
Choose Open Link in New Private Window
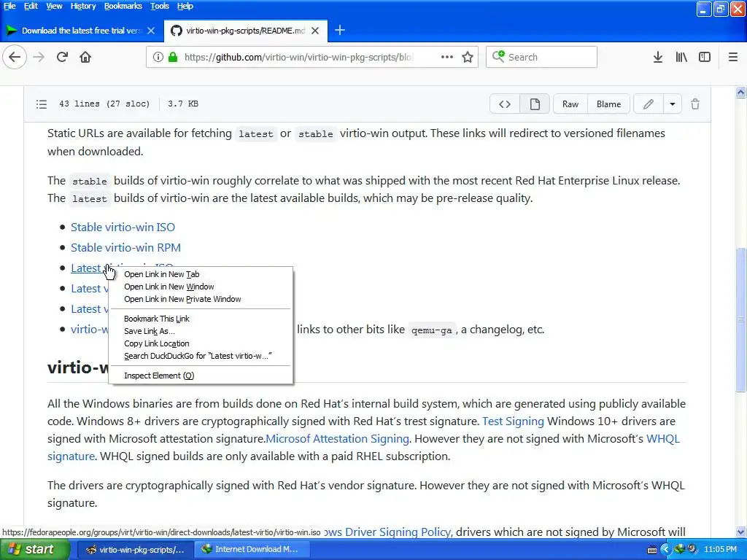[201, 299]
